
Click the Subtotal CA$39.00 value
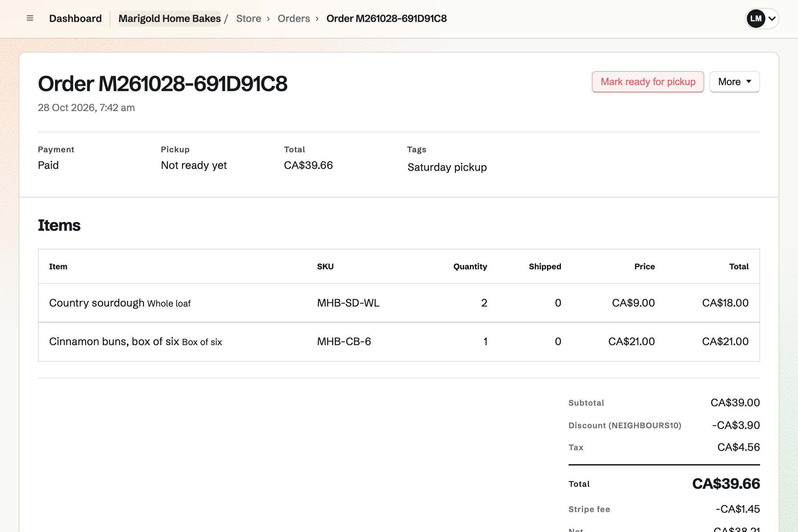(x=735, y=402)
